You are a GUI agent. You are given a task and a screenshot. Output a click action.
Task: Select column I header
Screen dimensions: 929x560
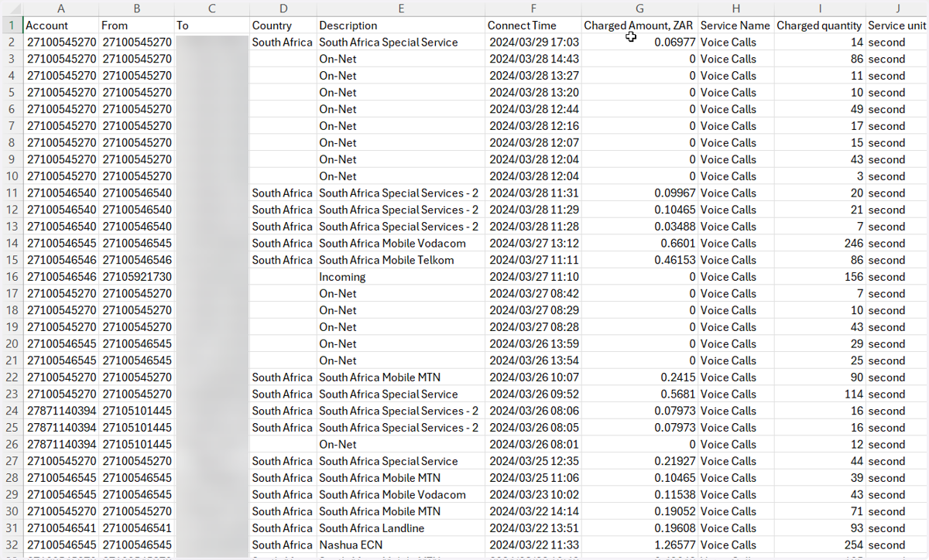[x=820, y=8]
